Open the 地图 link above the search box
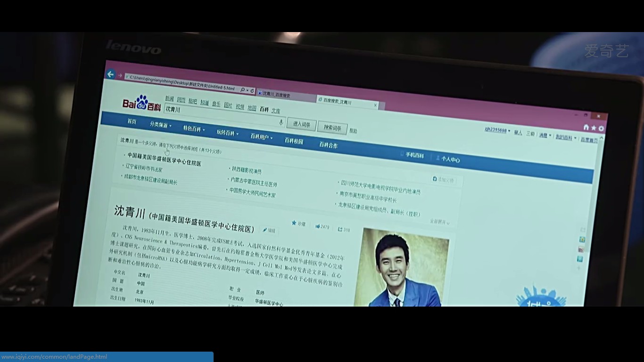Image resolution: width=644 pixels, height=362 pixels. coord(252,108)
